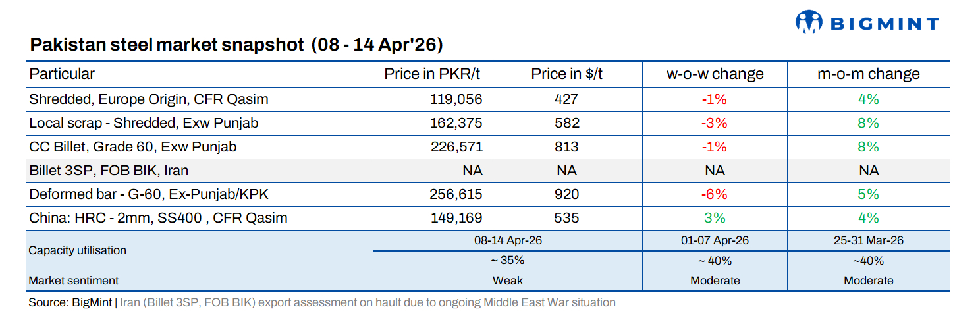Click the Deformed bar -6% w-o-w value
The width and height of the screenshot is (980, 322).
click(715, 194)
